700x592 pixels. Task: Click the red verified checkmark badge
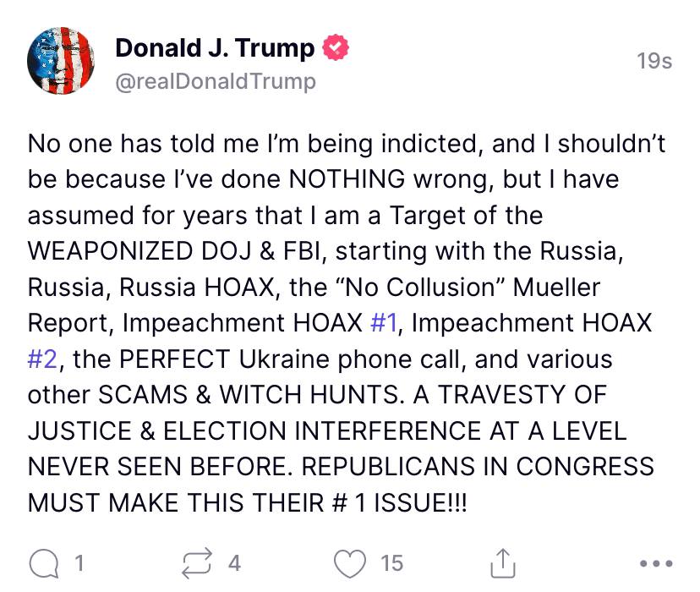(x=337, y=48)
